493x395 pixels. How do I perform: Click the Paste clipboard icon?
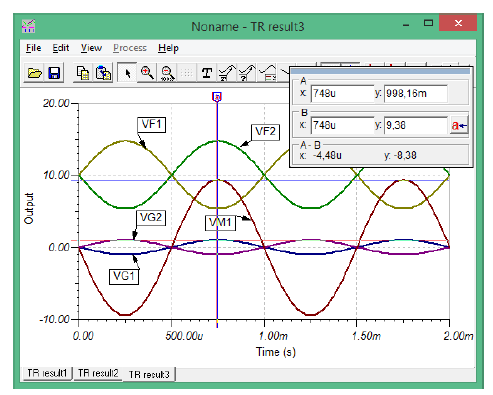pyautogui.click(x=103, y=72)
